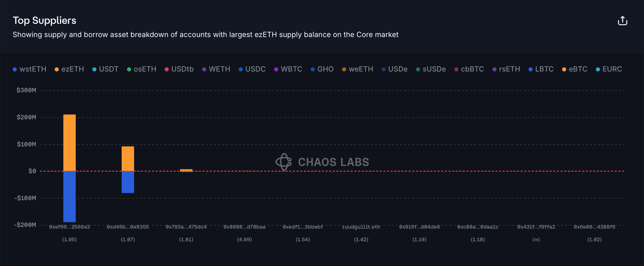Click blue borrow bar of 0xd46b...0e8355
The height and width of the screenshot is (266, 644).
pyautogui.click(x=128, y=182)
